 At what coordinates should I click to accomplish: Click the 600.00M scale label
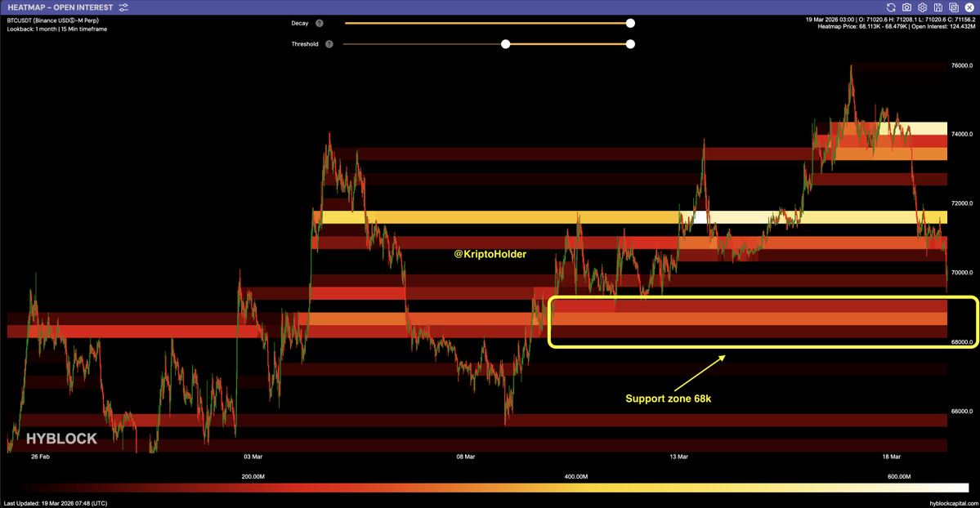click(x=899, y=477)
